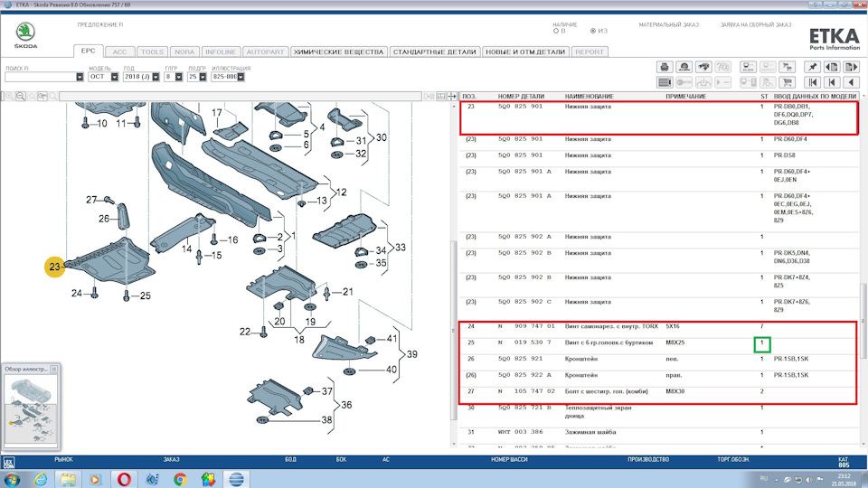This screenshot has width=868, height=488.
Task: Open the НОВЫЕ И ОТМ.ДЕТАЛИ tab
Action: tap(525, 52)
